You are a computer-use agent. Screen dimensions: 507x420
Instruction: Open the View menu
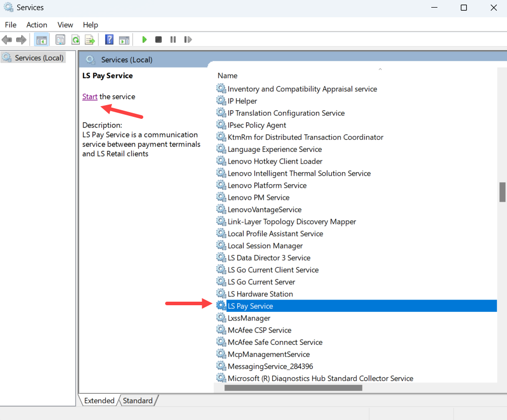click(65, 25)
